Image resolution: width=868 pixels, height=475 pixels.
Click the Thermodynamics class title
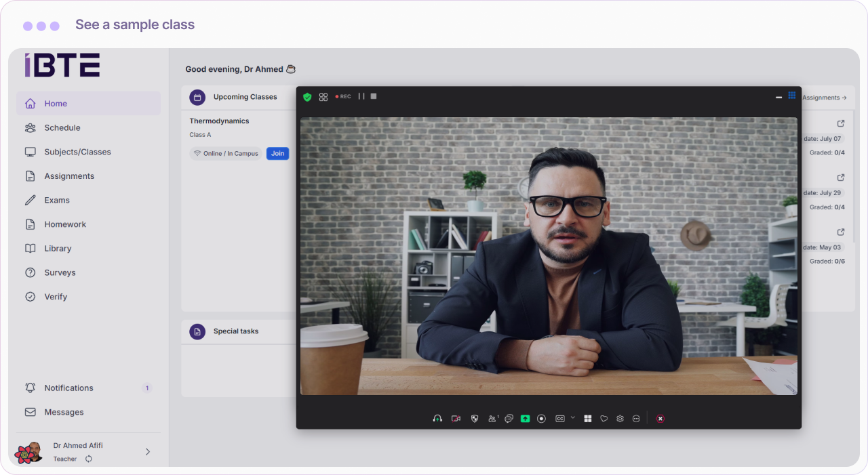coord(219,121)
